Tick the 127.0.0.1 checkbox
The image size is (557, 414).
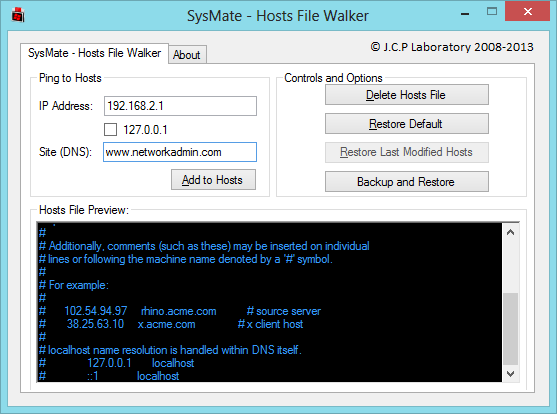[x=110, y=130]
